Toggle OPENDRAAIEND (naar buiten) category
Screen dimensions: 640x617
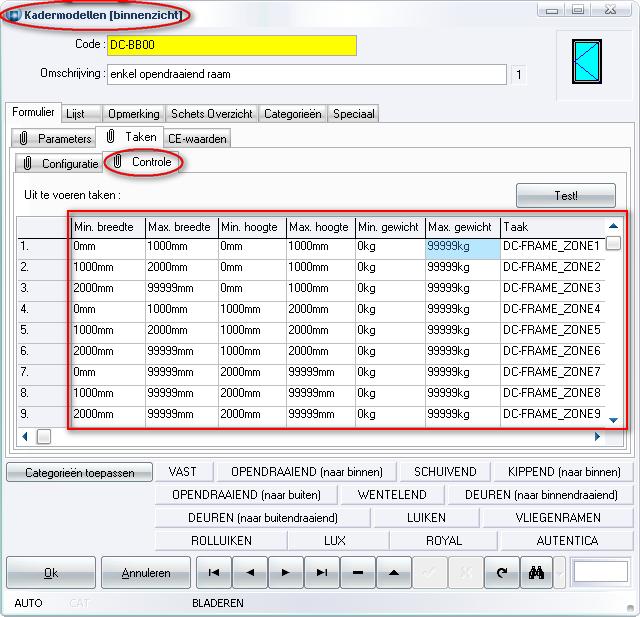click(246, 495)
